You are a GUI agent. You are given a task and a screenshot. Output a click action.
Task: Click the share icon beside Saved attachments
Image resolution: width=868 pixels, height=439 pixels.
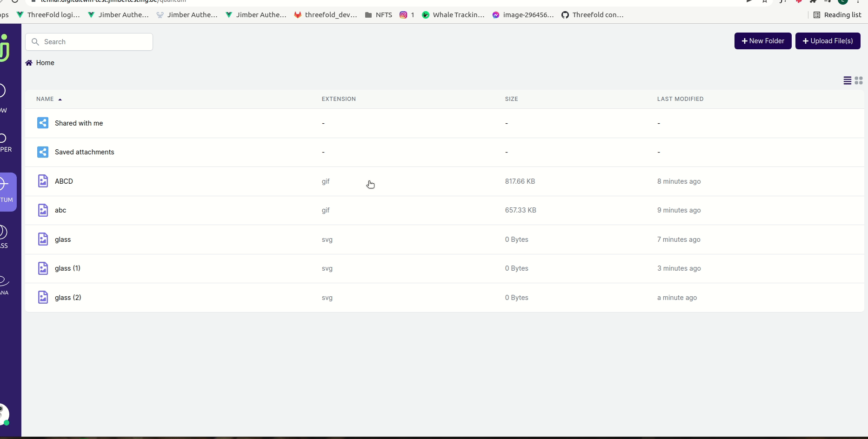point(43,152)
